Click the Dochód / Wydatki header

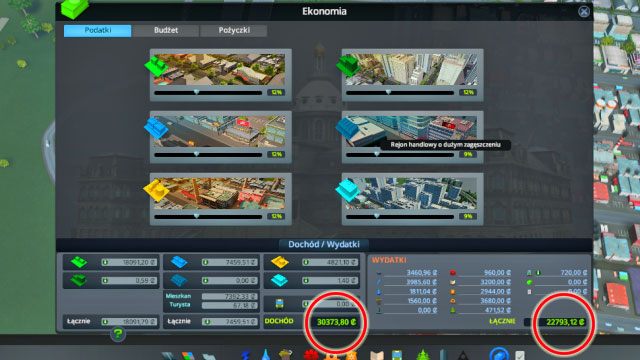click(324, 244)
